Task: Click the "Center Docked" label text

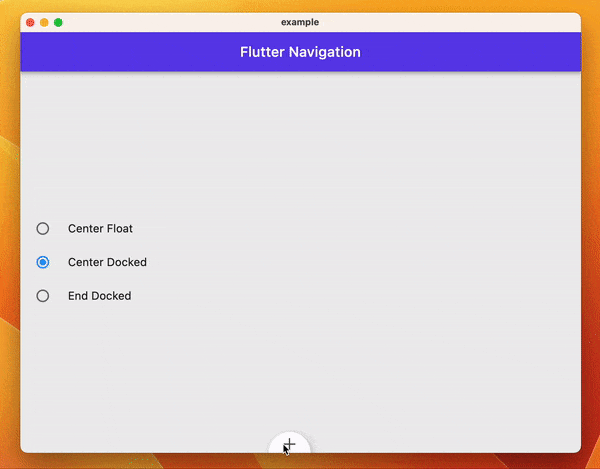Action: (107, 262)
